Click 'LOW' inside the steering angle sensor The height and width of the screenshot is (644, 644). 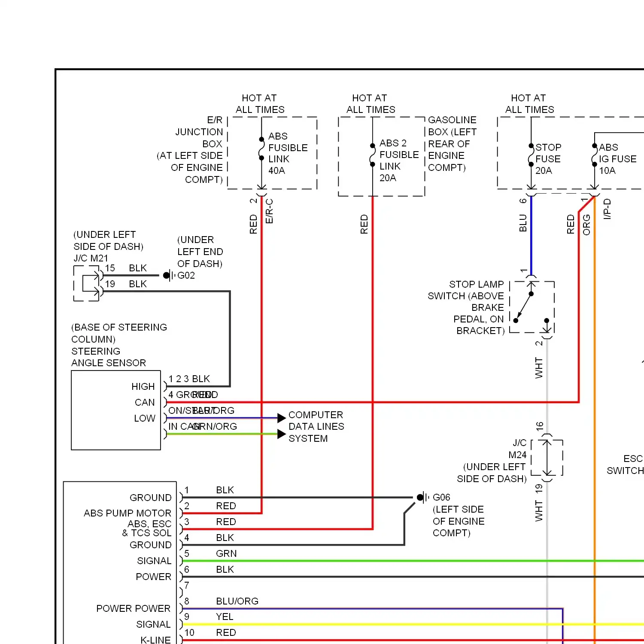coord(145,418)
